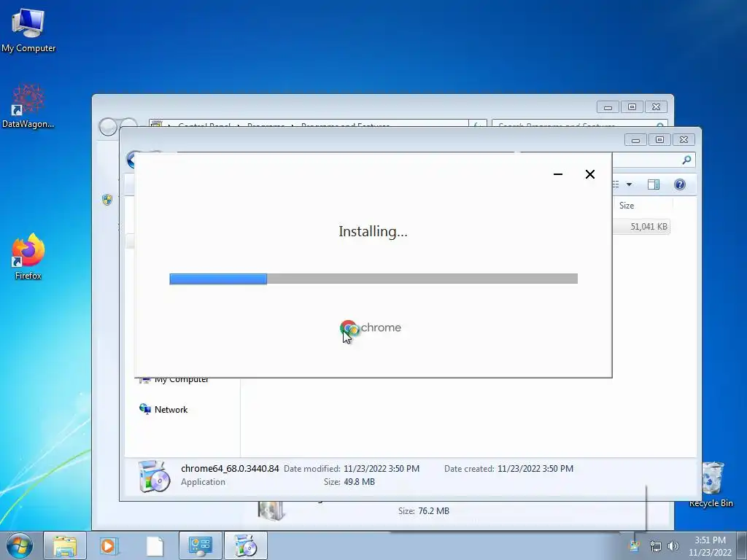Open Windows Media Player from the taskbar
This screenshot has width=747, height=560.
pyautogui.click(x=109, y=545)
